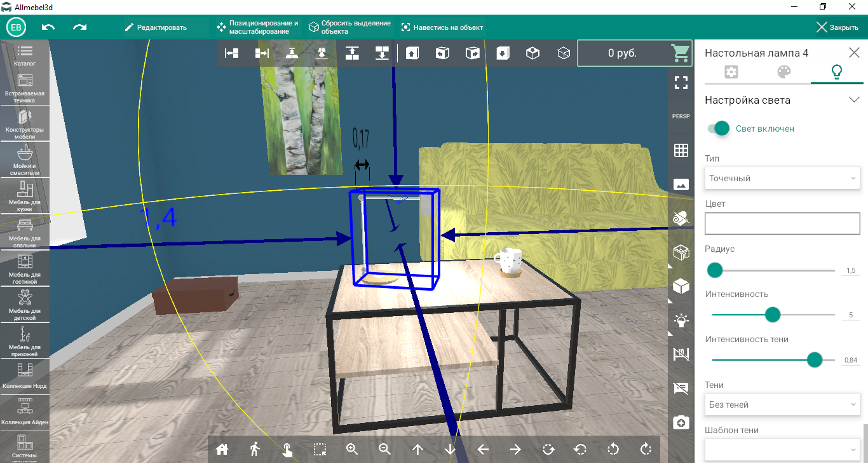Open Мебель для кухни category
This screenshot has height=463, width=868.
(x=25, y=197)
